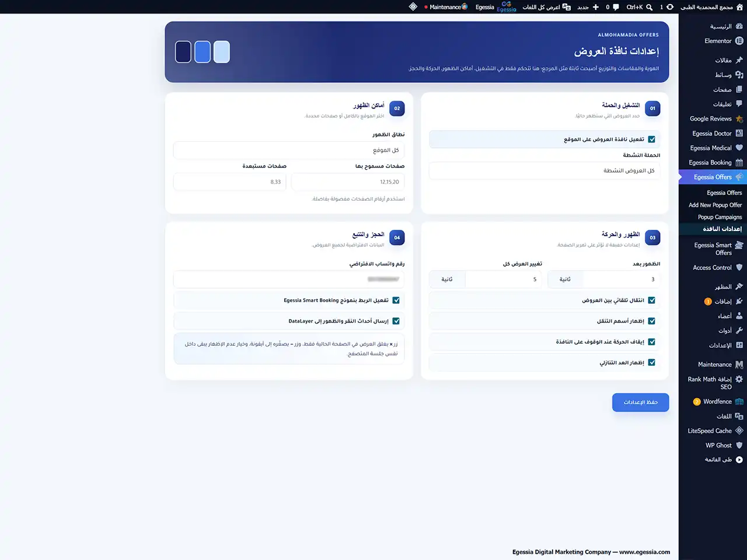Click صفحات مستبعدة input field
This screenshot has width=747, height=560.
point(230,182)
